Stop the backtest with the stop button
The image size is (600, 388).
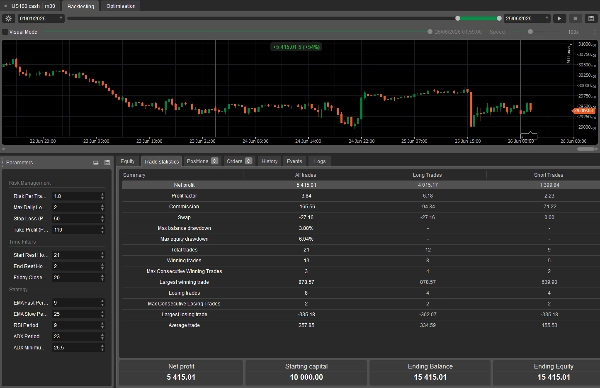pos(575,18)
